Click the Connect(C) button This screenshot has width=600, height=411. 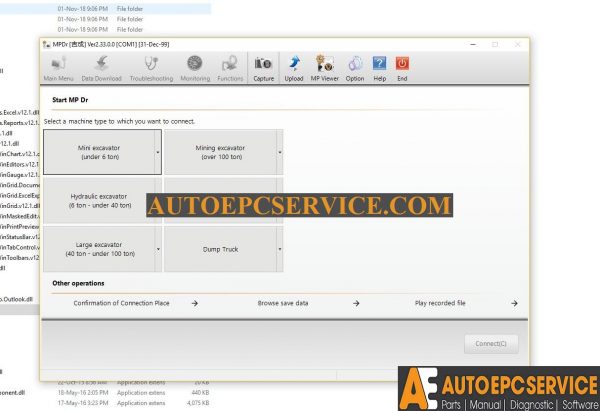click(491, 344)
